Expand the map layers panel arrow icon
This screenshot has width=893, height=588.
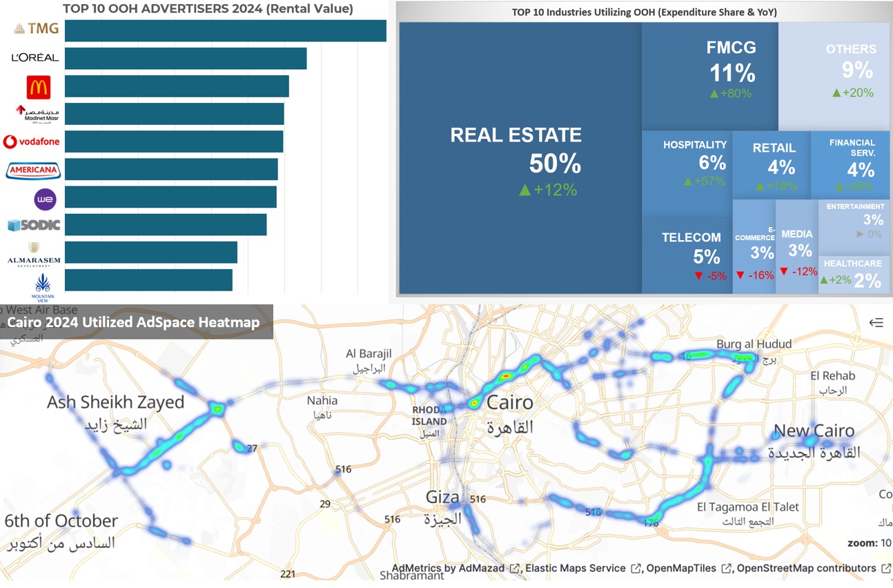pos(876,322)
